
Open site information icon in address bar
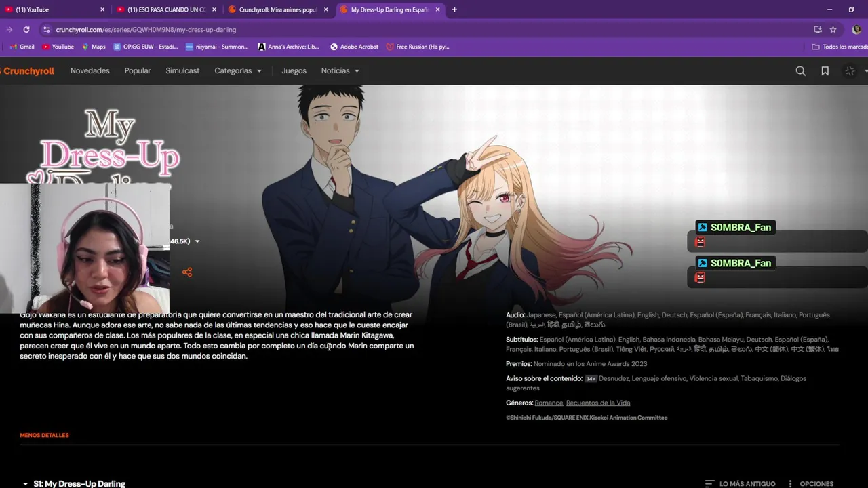point(46,30)
